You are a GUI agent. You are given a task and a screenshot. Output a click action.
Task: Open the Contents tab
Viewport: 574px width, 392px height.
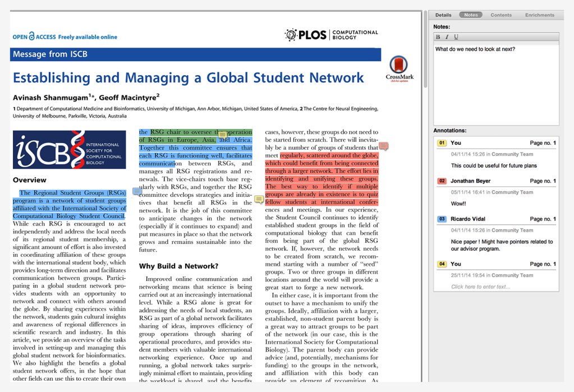click(x=500, y=15)
